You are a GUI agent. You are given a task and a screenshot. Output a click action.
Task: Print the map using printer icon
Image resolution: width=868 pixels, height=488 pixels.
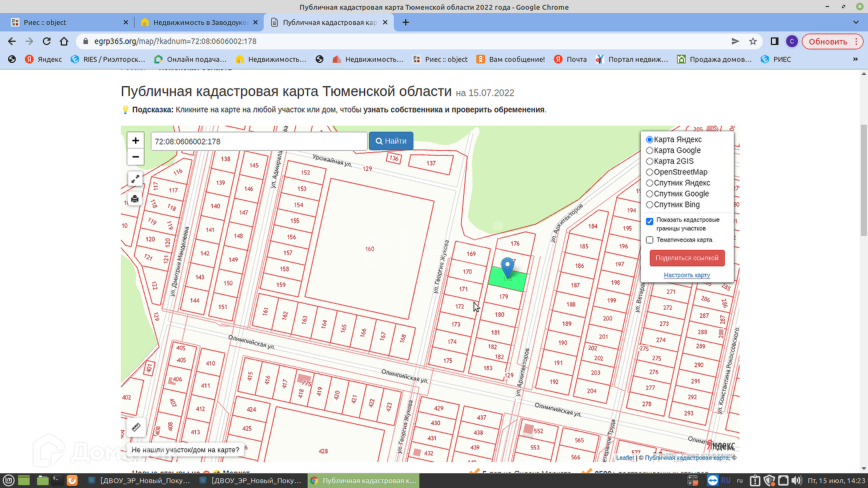[x=135, y=199]
